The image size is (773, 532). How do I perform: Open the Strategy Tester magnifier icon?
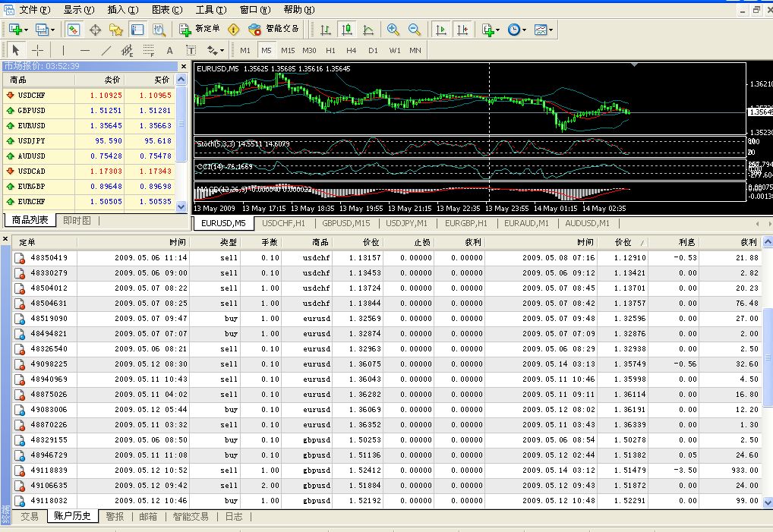pos(159,30)
